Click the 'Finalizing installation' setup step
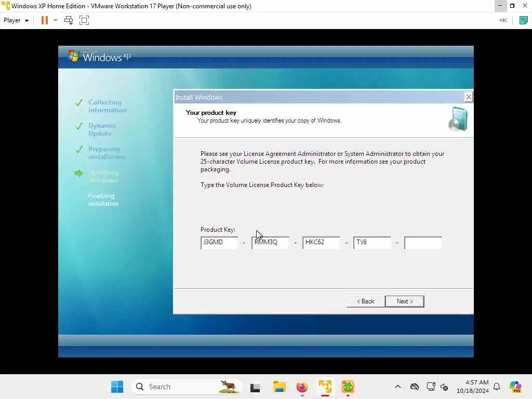The height and width of the screenshot is (399, 532). click(103, 200)
